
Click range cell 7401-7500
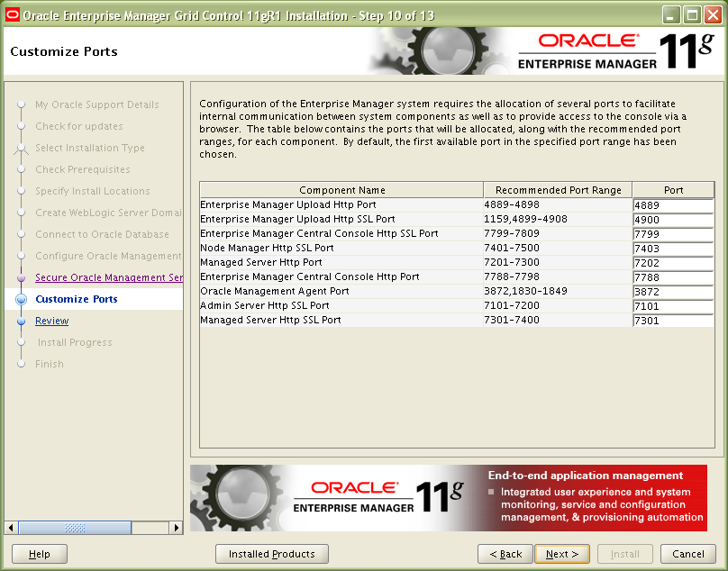click(558, 248)
